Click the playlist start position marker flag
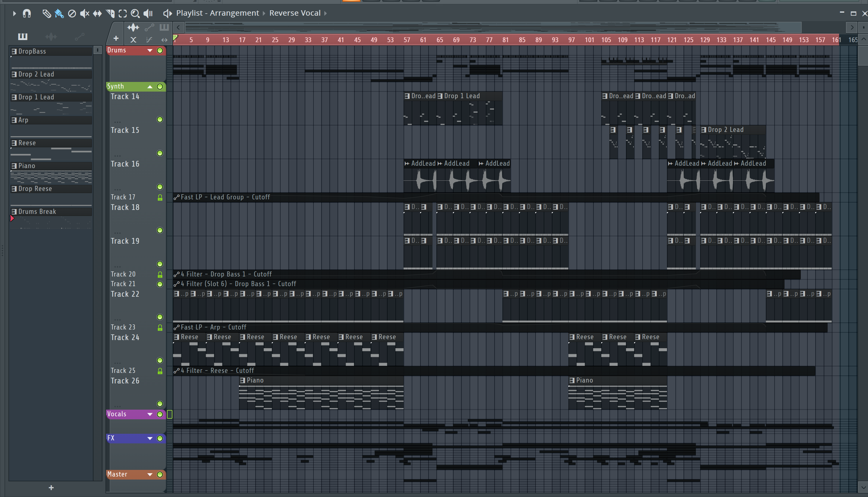The width and height of the screenshot is (868, 497). click(x=175, y=38)
